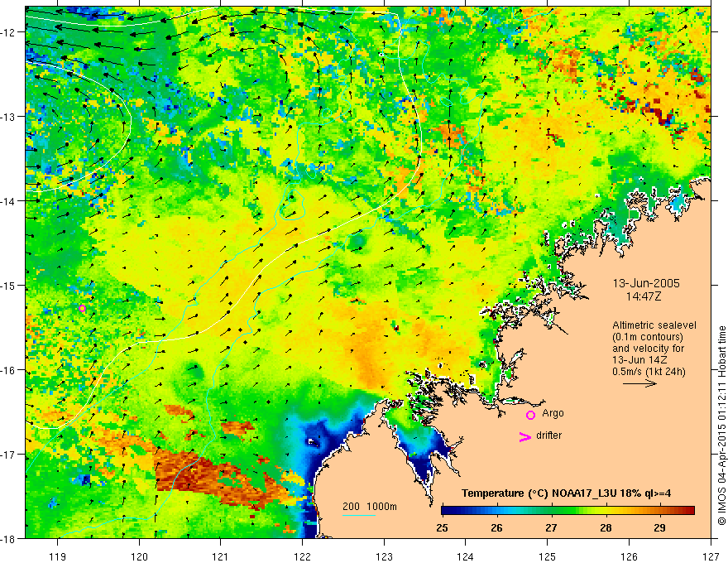Click the longitude axis label 127
The image size is (728, 563).
711,556
